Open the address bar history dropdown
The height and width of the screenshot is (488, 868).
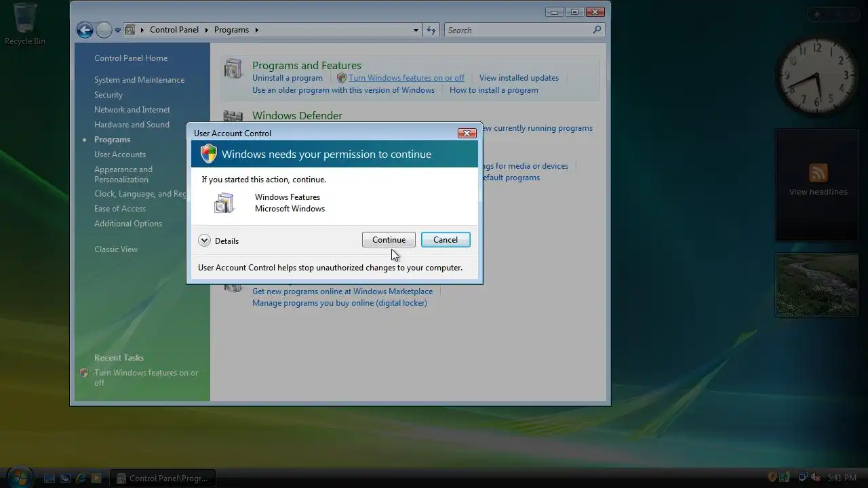pyautogui.click(x=416, y=30)
